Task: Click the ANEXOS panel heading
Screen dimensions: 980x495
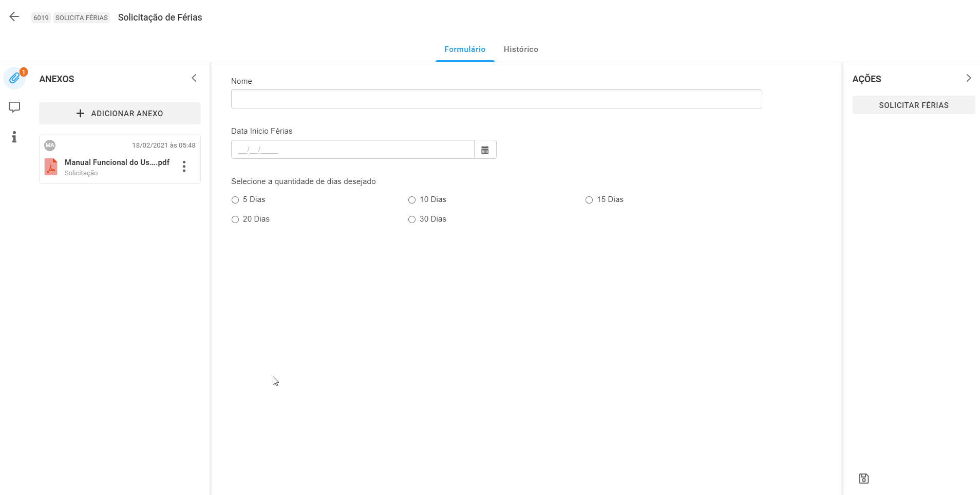Action: tap(56, 79)
